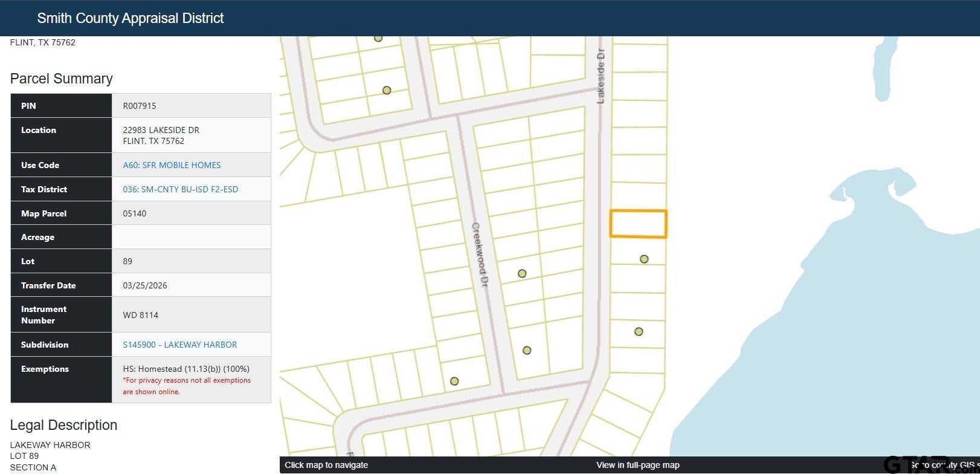Click the PIN value R007915
The height and width of the screenshot is (474, 980).
pos(140,106)
